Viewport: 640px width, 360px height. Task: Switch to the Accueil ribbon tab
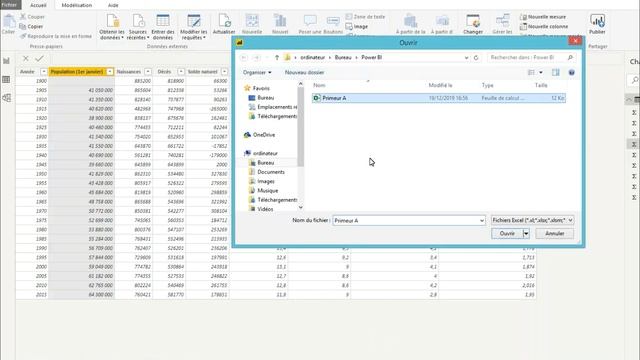tap(38, 5)
